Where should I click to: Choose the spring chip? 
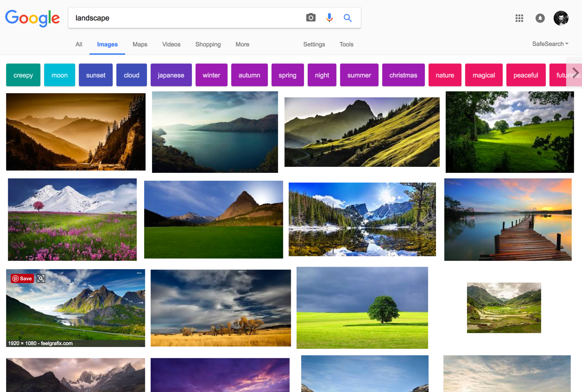[x=287, y=75]
